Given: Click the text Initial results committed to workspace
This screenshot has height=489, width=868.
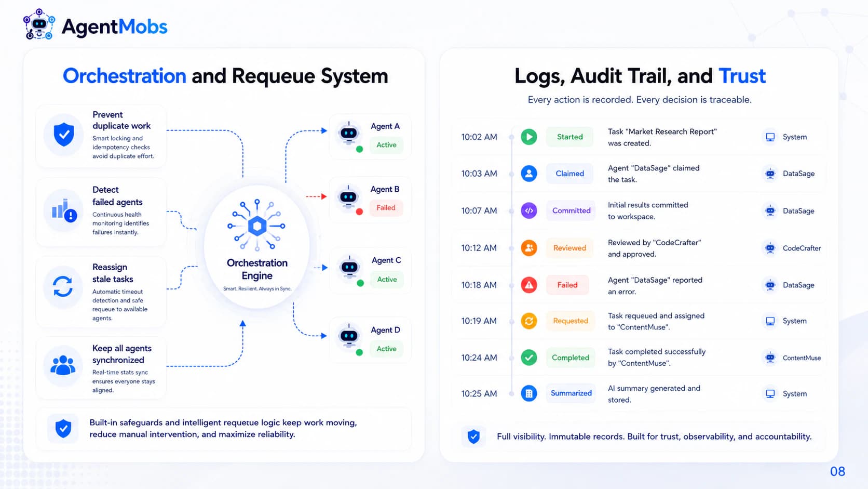Looking at the screenshot, I should (x=648, y=210).
